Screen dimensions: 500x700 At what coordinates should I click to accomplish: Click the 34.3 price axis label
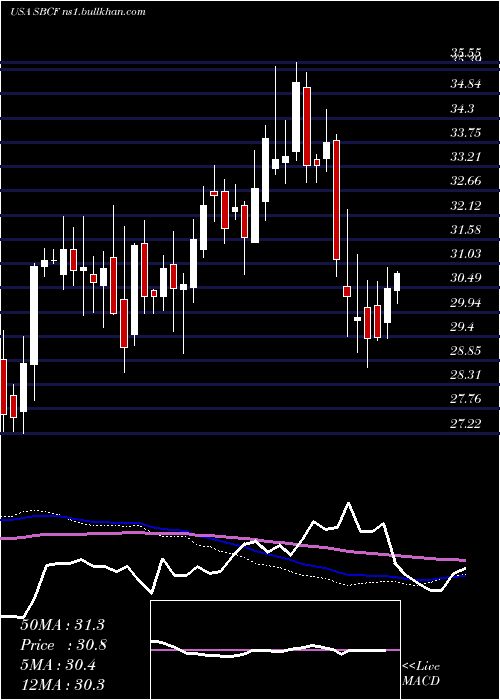tap(462, 108)
